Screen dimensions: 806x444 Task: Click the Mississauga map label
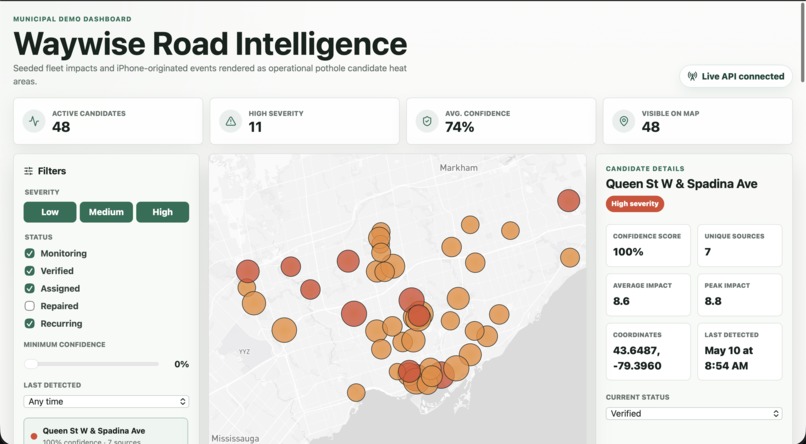click(235, 438)
